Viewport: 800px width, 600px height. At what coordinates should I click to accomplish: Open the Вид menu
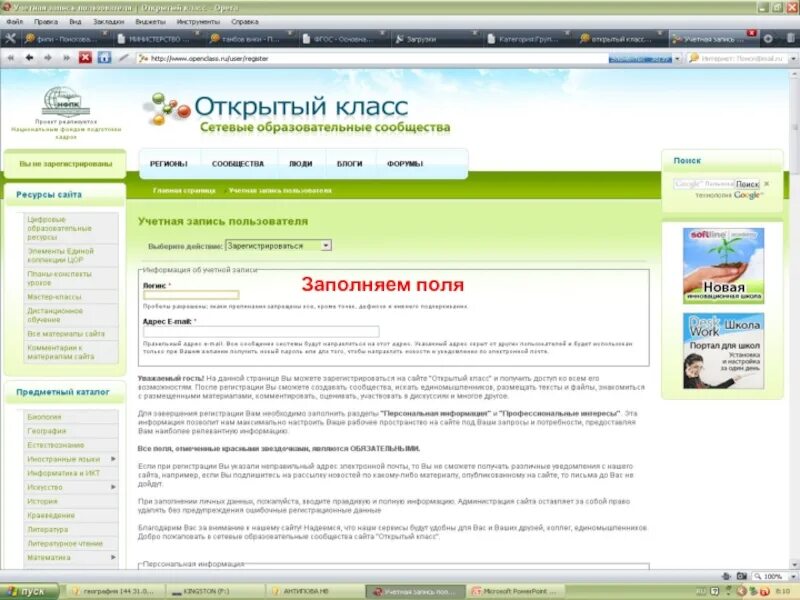click(76, 22)
